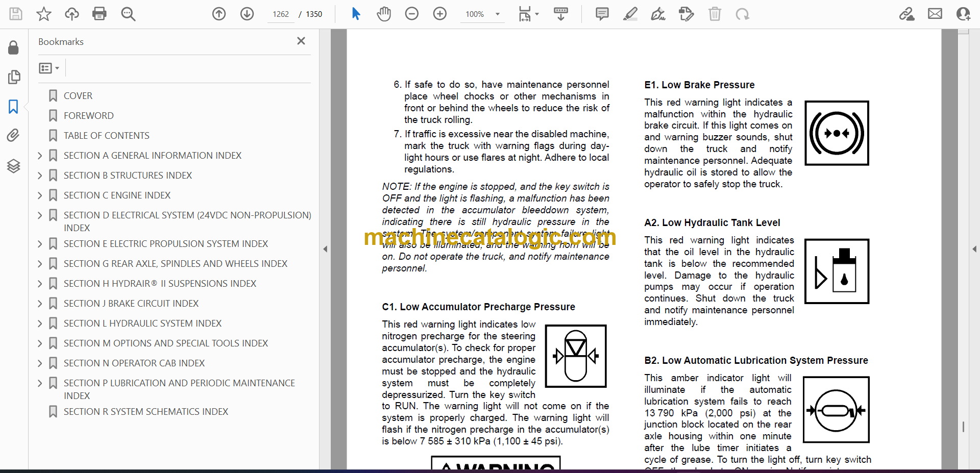Expand the right tools pane arrow
This screenshot has height=473, width=980.
[974, 249]
